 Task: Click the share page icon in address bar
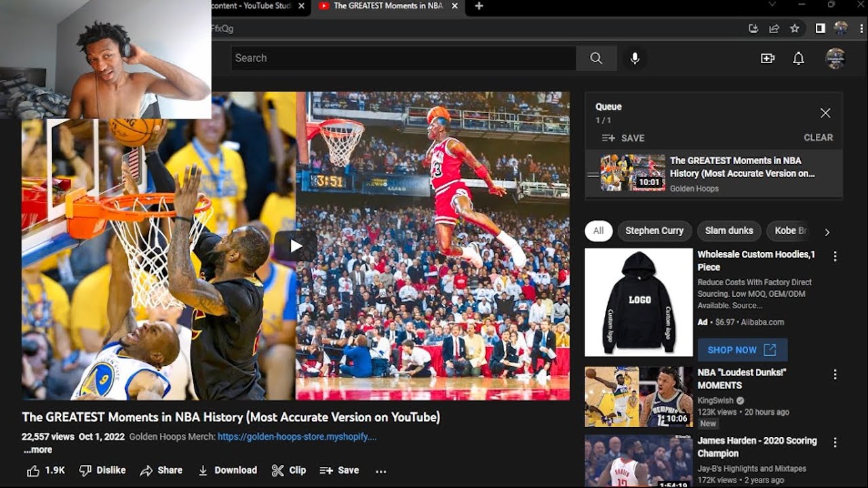point(774,28)
